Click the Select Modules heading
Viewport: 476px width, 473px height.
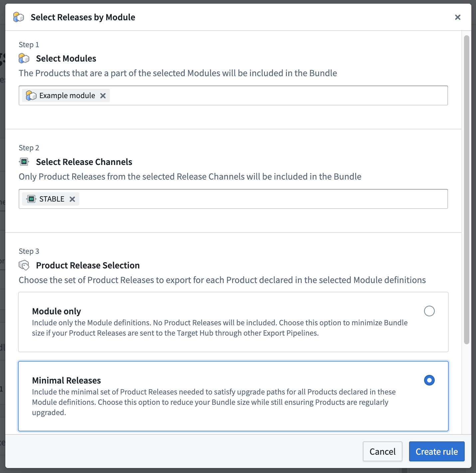click(x=66, y=59)
